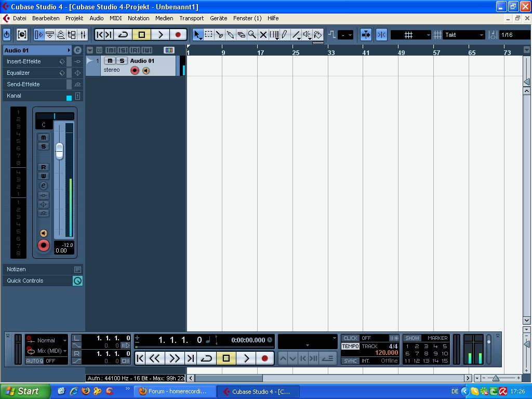The height and width of the screenshot is (399, 532).
Task: Select the Color paint bucket tool
Action: 318,35
